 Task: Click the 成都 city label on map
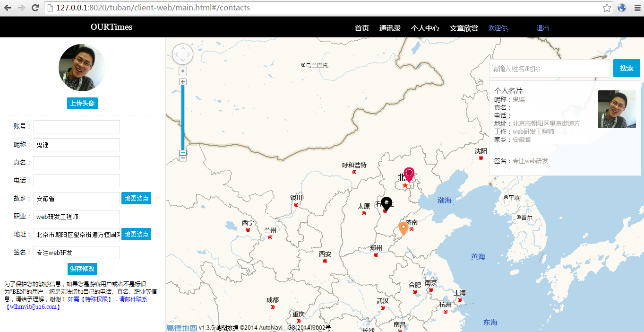(273, 300)
